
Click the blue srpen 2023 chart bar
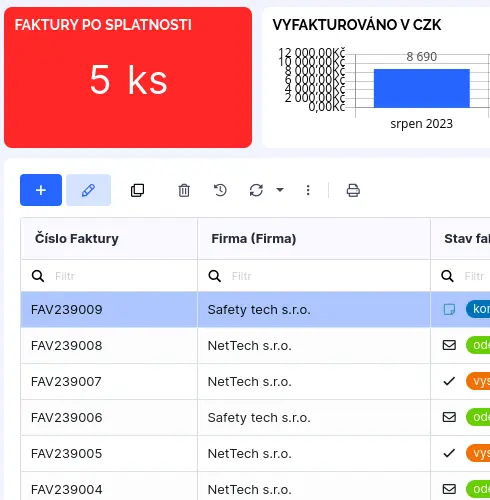click(x=422, y=88)
